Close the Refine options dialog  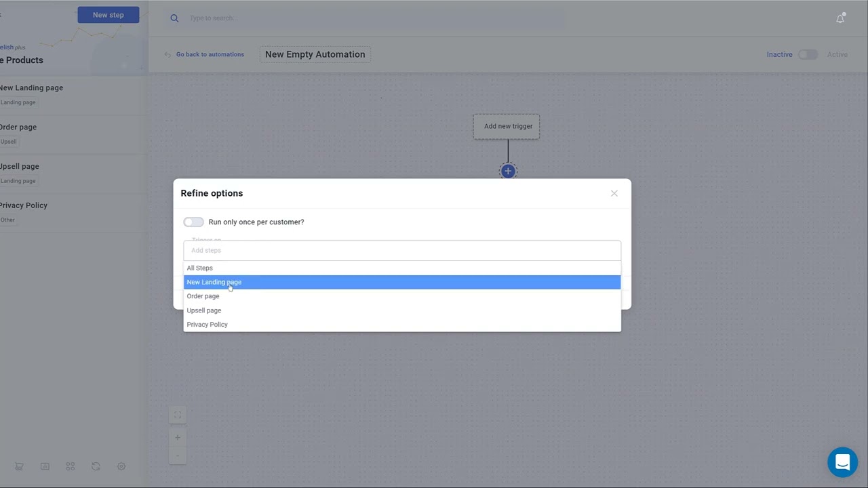[614, 194]
